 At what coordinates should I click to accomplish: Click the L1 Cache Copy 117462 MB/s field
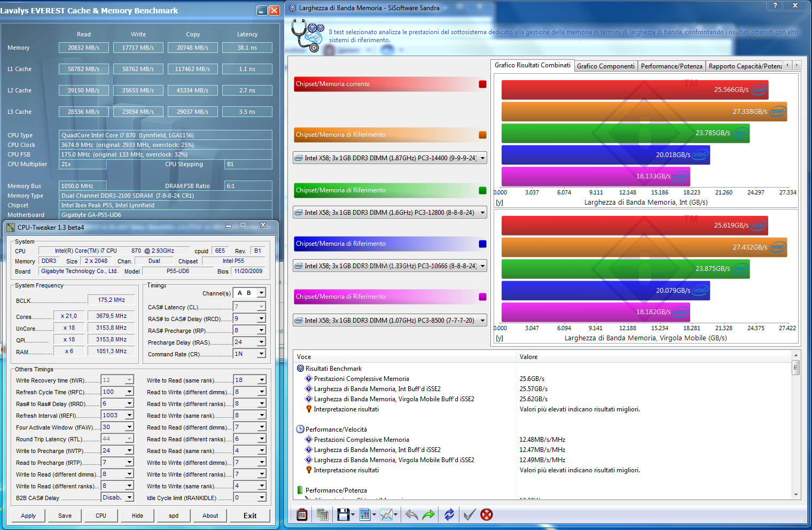tap(193, 69)
